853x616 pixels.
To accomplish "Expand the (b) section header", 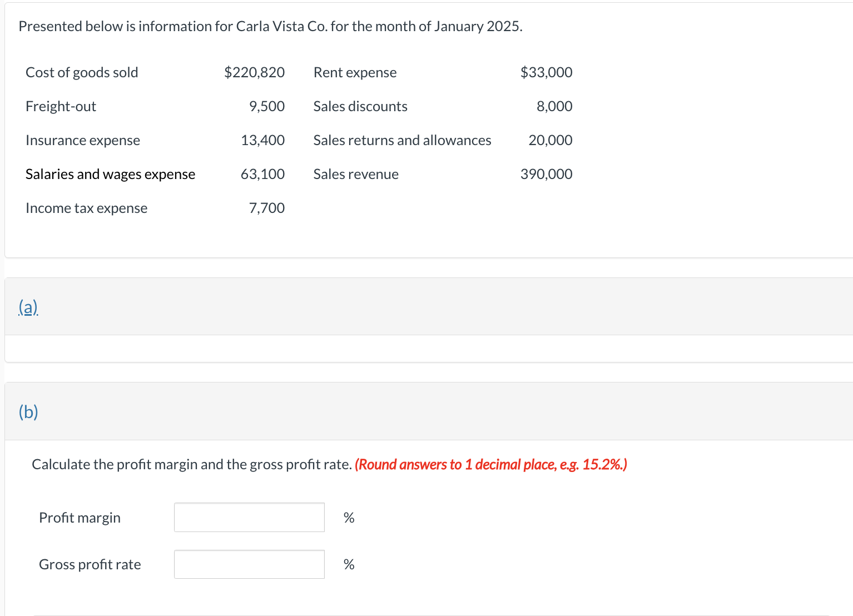I will 27,411.
